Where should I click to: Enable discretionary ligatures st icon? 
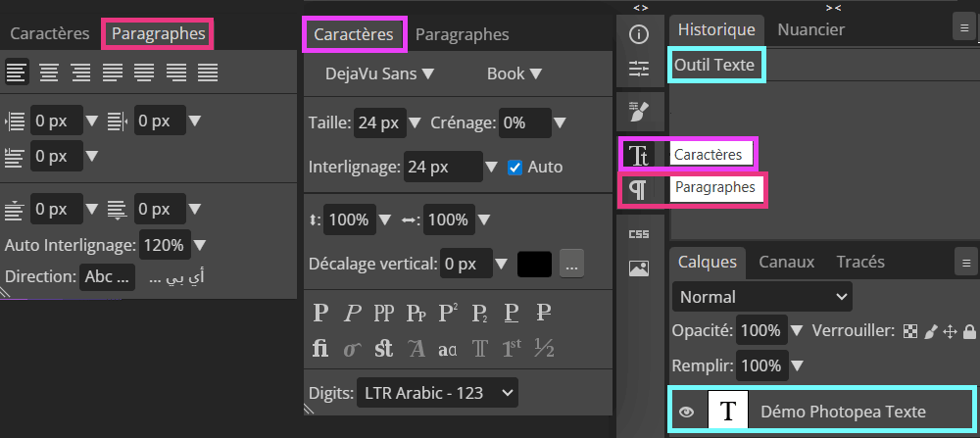pos(384,348)
